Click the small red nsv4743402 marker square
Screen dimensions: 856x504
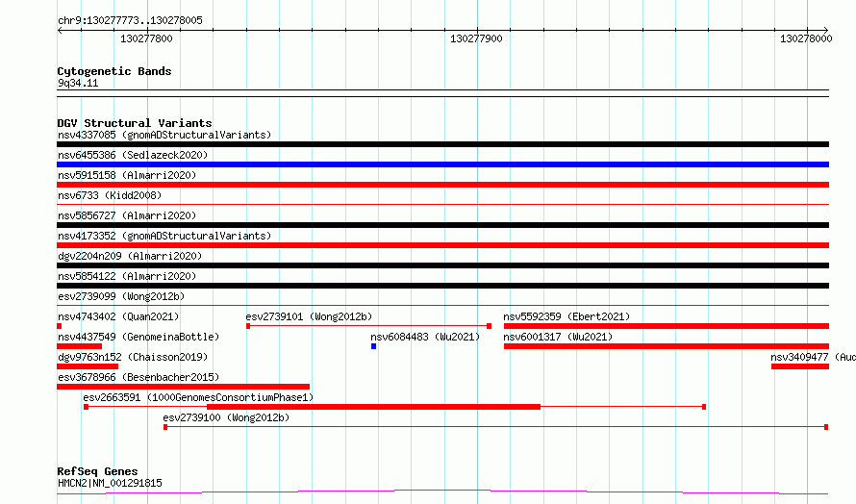(x=59, y=326)
